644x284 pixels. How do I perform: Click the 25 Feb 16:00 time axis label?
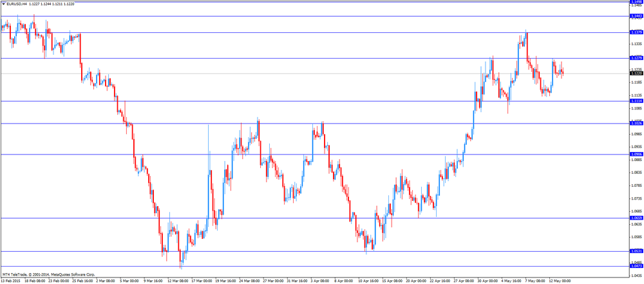coord(82,281)
